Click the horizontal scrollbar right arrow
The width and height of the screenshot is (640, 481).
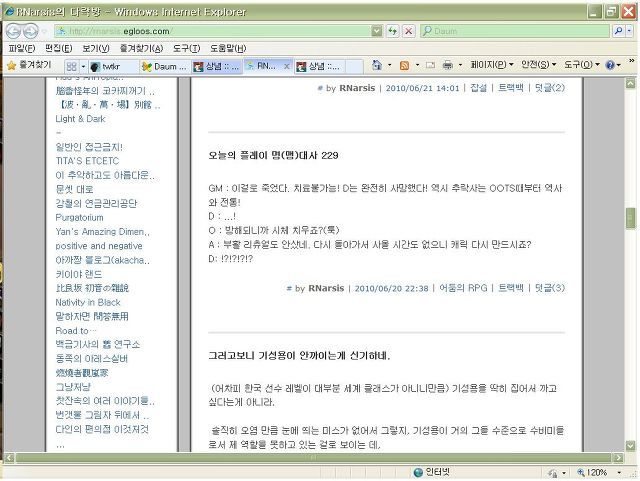point(619,457)
